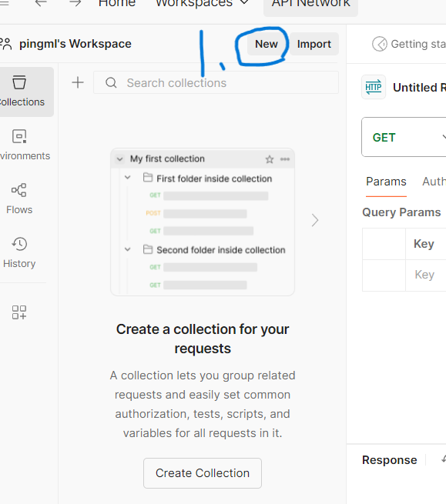Click the configure sidebar grid-plus icon

tap(19, 312)
